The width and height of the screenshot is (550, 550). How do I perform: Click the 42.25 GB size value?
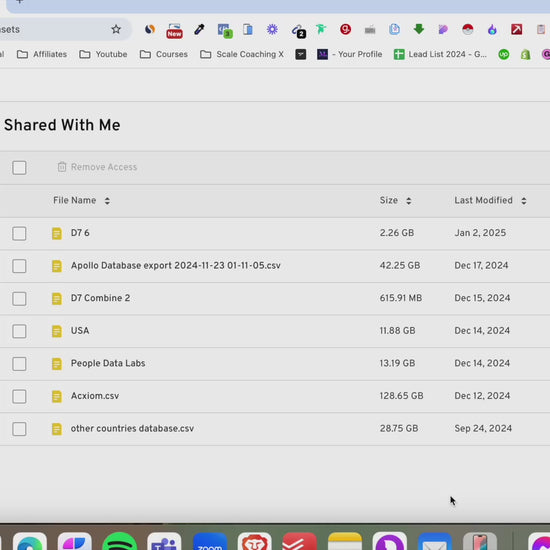coord(400,266)
